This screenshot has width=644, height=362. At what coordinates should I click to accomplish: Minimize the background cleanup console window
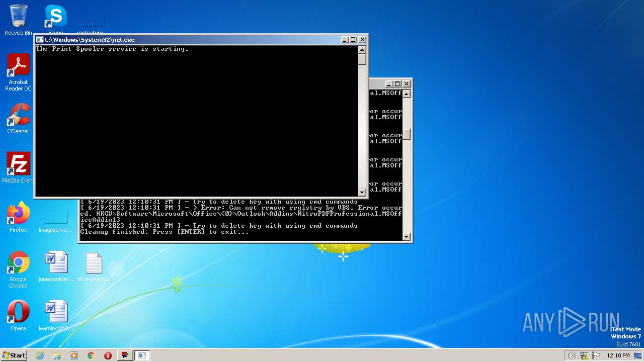389,84
